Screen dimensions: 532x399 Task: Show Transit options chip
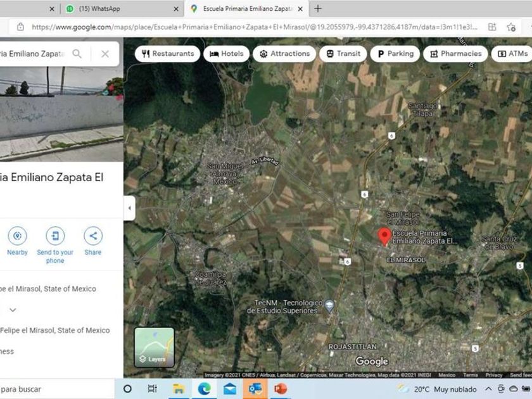pos(343,54)
